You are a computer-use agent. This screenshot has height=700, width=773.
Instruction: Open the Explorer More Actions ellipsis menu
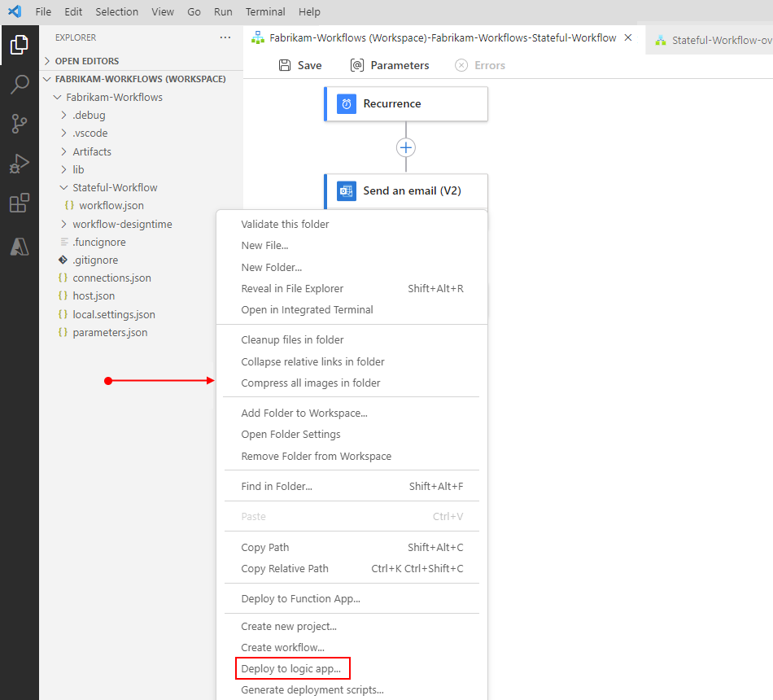pos(225,37)
